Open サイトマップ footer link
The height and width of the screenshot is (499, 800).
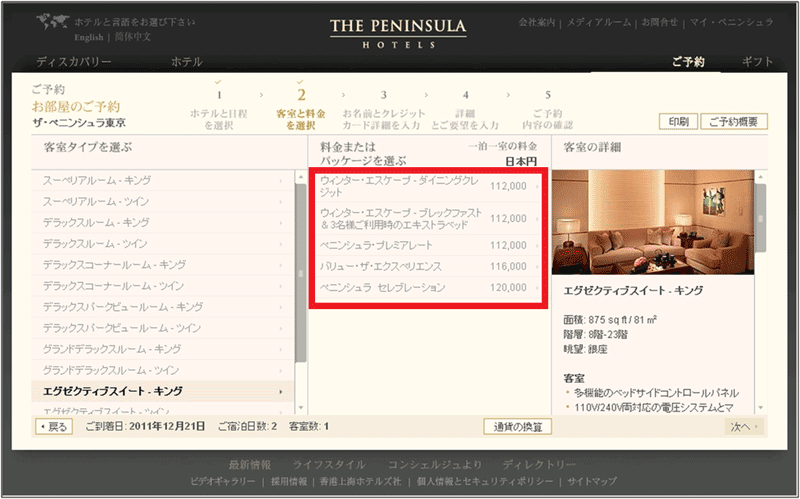coord(592,481)
